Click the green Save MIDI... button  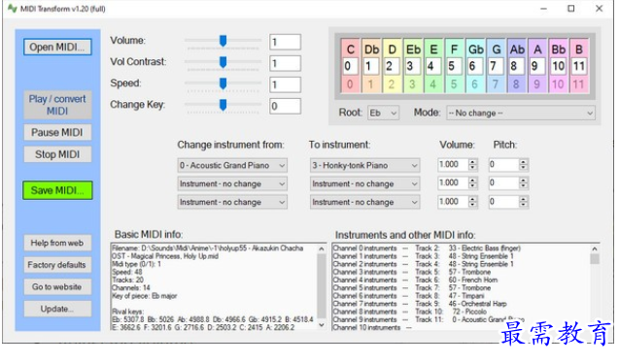(x=57, y=190)
